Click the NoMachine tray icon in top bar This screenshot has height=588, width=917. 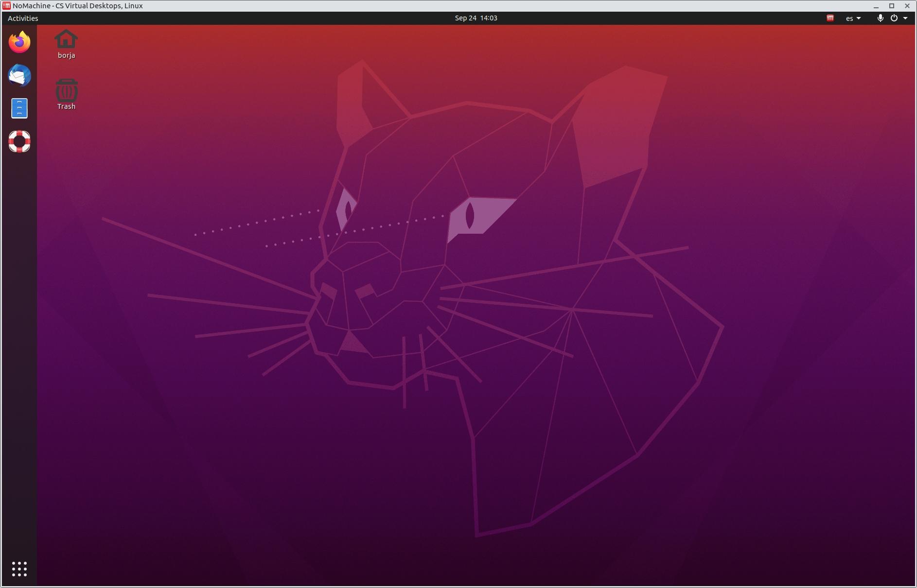830,18
